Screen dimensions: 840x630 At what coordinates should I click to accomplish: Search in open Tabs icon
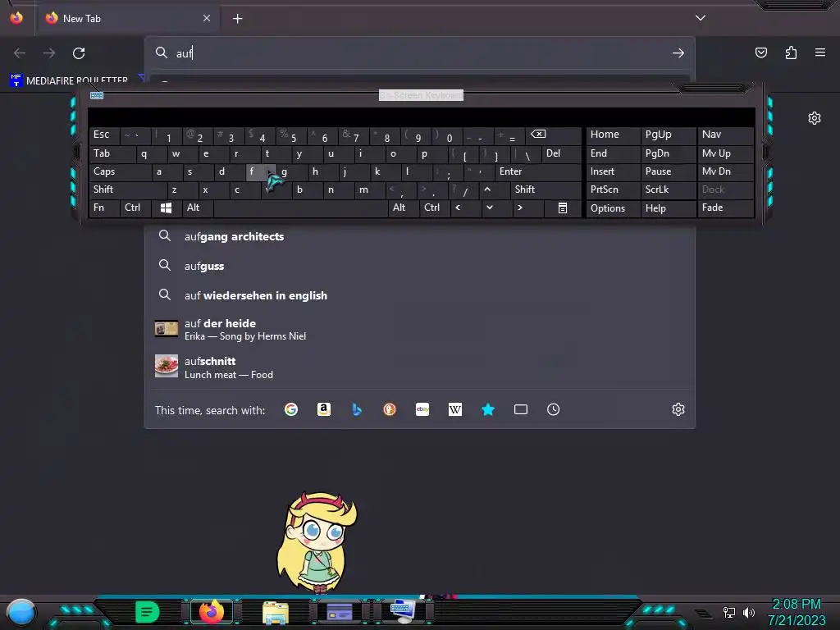coord(521,410)
